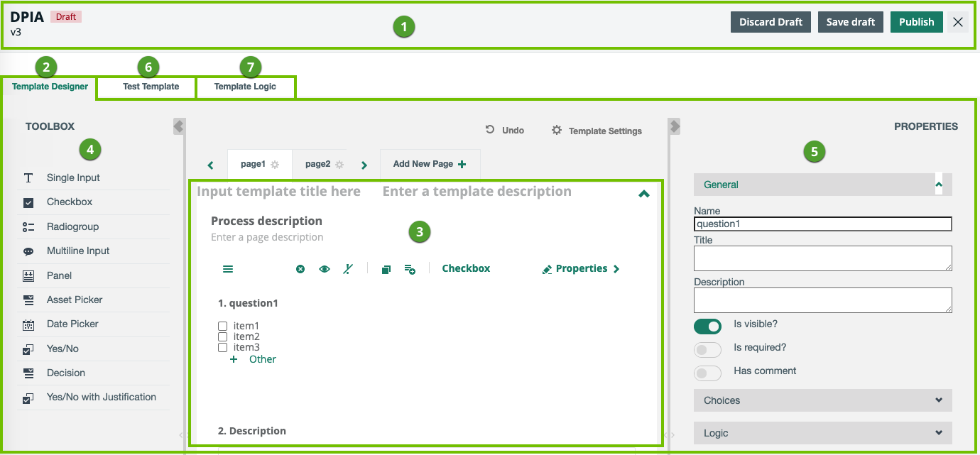This screenshot has width=980, height=455.
Task: Open the page2 tab
Action: (317, 164)
